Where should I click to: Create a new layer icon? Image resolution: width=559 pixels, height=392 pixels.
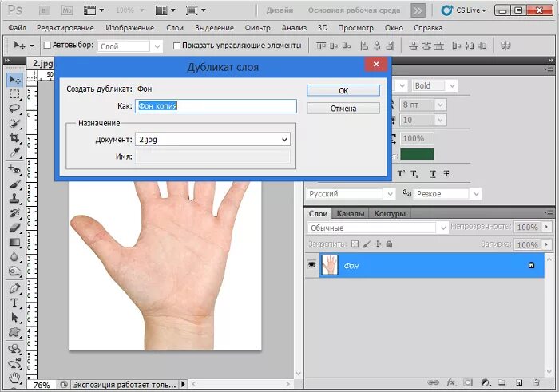519,382
